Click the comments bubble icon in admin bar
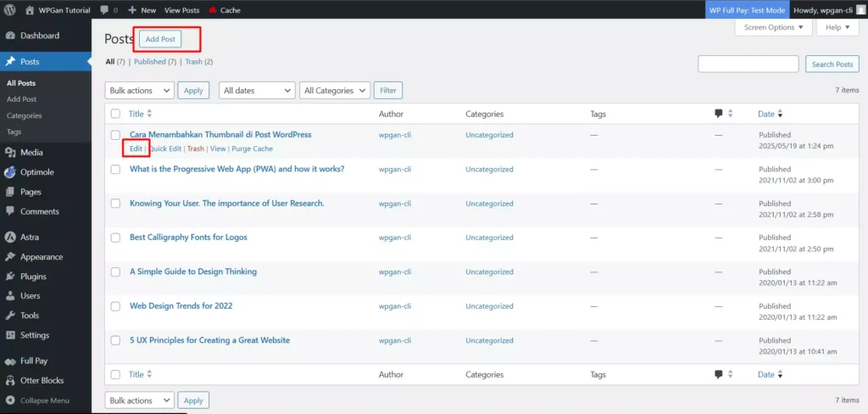Viewport: 868px width, 414px height. pos(105,10)
